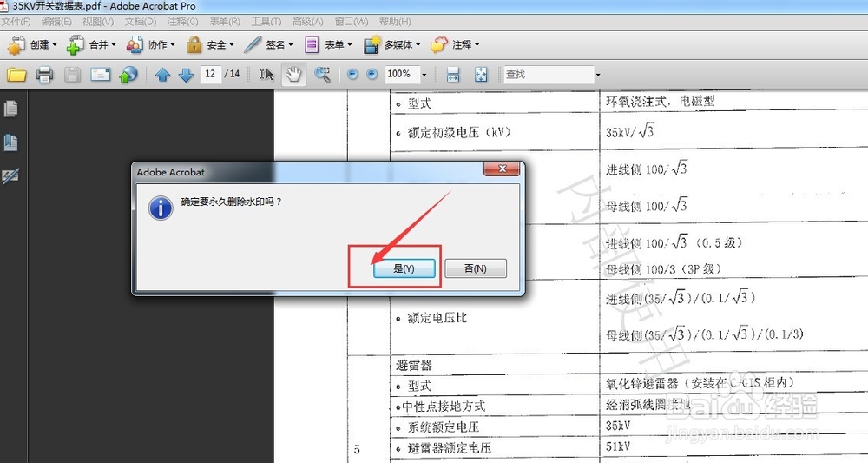Click the 环氧浇注式，电磁型 cell
This screenshot has width=868, height=463.
[x=660, y=102]
